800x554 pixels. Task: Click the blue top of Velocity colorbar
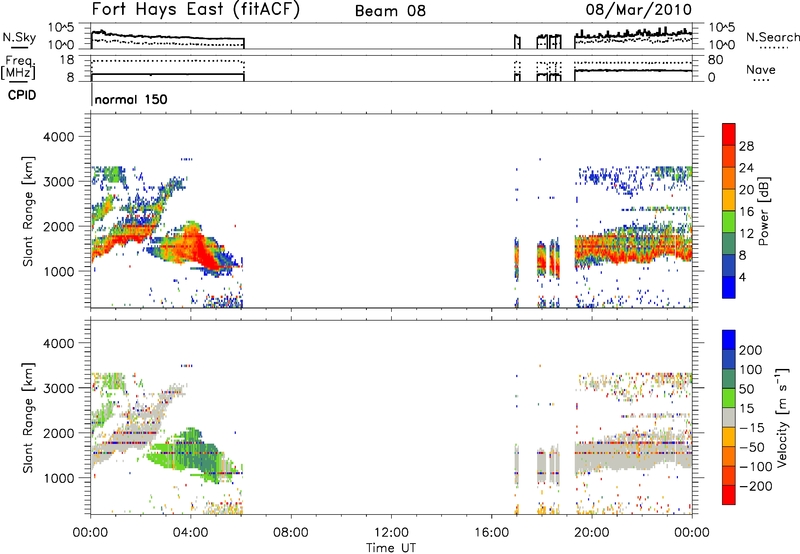729,340
